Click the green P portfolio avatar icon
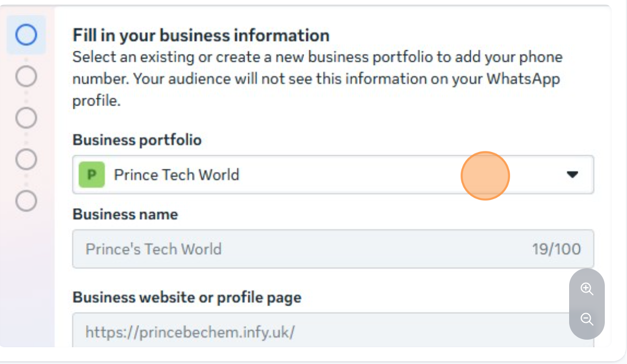The width and height of the screenshot is (627, 364). (91, 175)
